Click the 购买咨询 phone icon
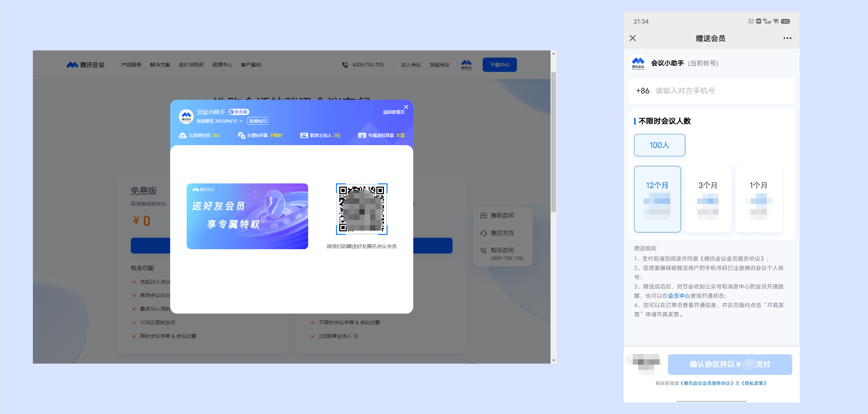Viewport: 868px width, 414px height. point(484,250)
